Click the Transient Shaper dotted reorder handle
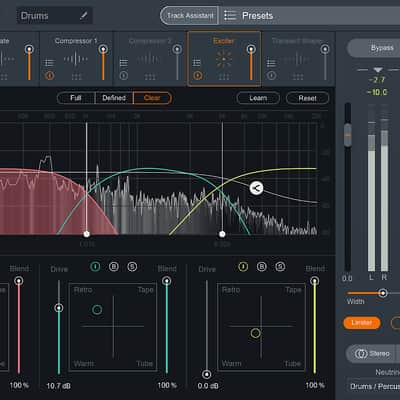 coord(298,77)
